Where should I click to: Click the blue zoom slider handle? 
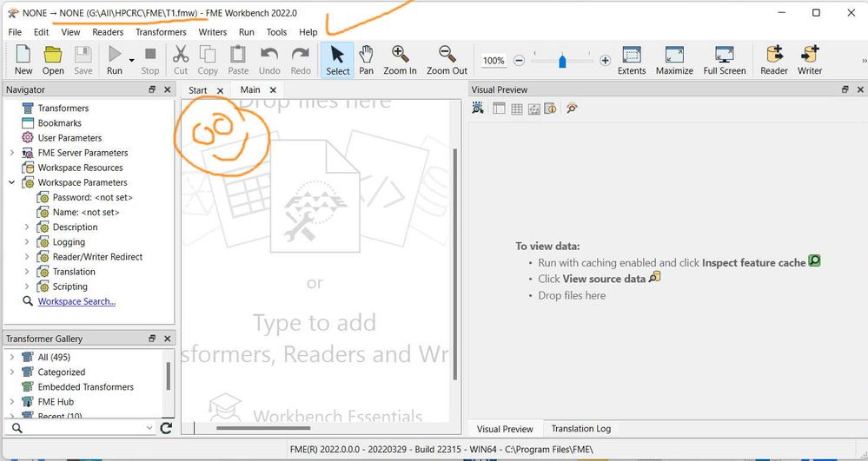[x=562, y=60]
